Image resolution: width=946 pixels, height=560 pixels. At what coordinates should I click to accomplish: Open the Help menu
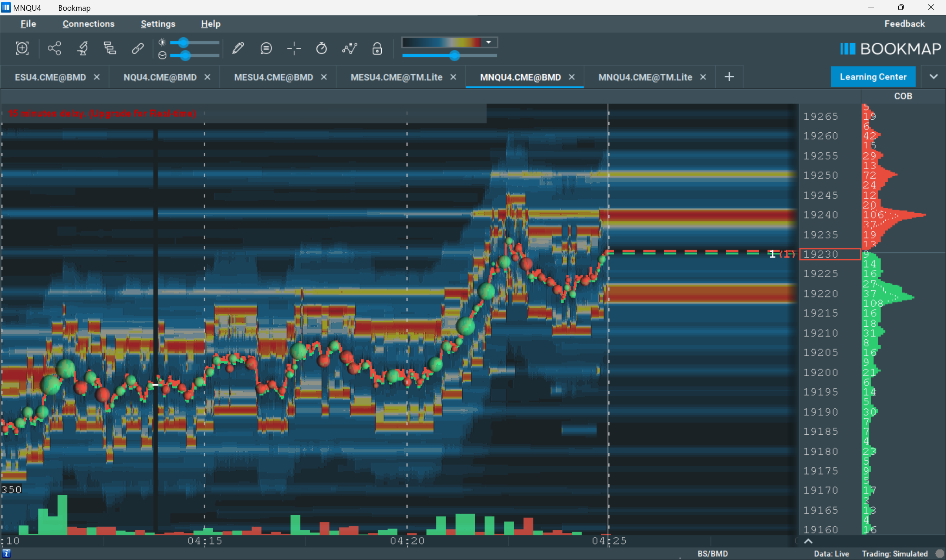tap(211, 24)
